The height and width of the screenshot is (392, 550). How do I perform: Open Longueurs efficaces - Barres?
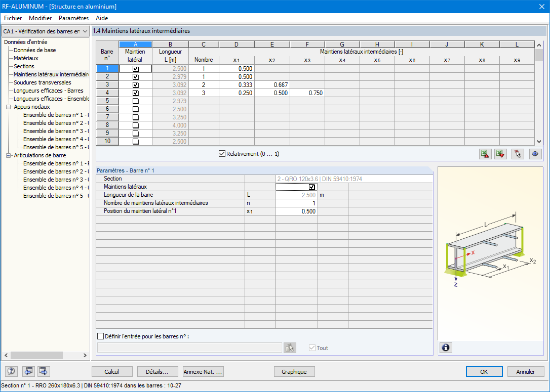[x=49, y=91]
